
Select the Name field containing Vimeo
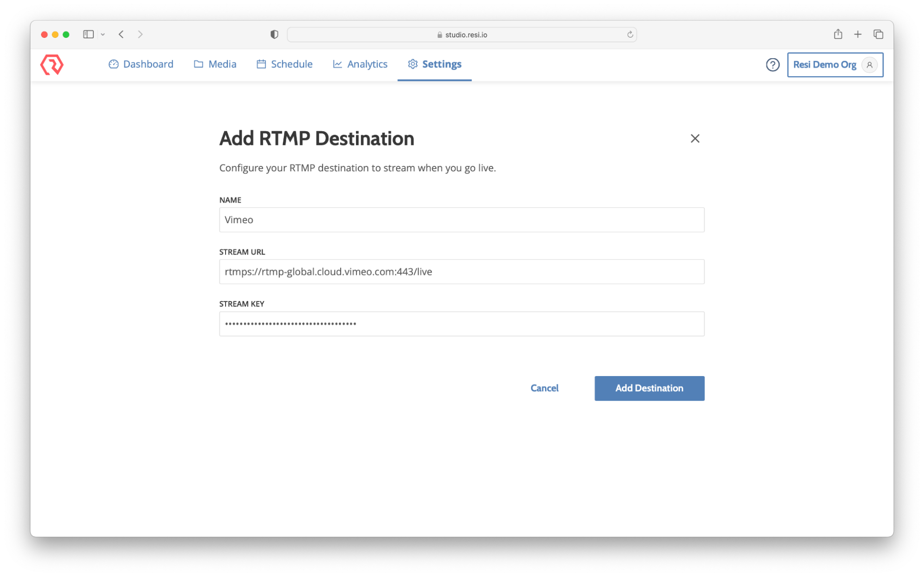coord(461,220)
